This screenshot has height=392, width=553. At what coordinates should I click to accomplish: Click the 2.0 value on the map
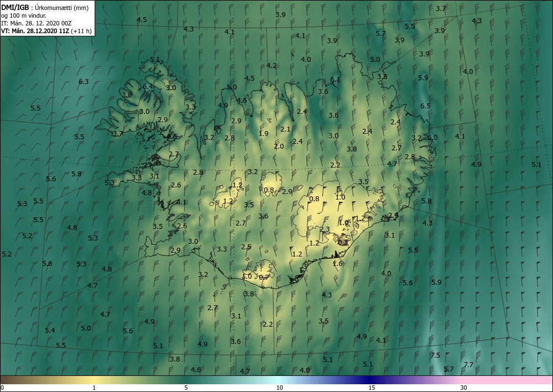(x=279, y=147)
